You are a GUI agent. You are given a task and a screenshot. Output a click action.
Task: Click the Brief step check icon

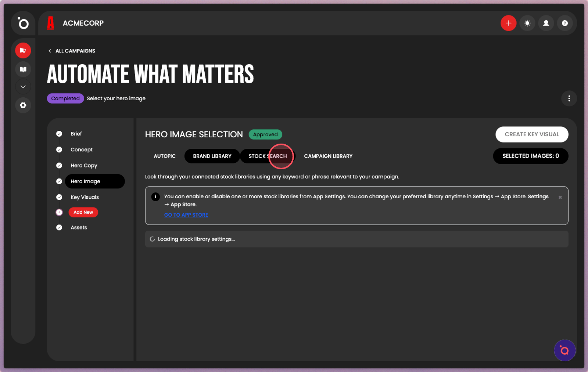click(59, 134)
